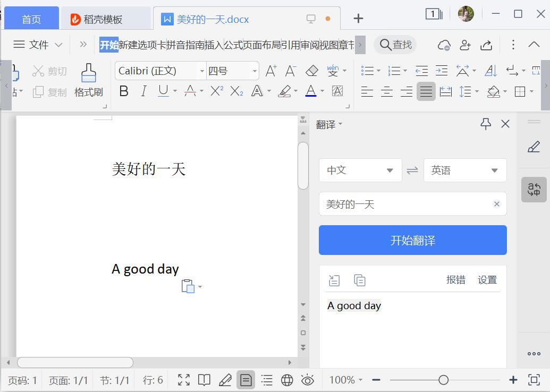
Task: Insert translation result into document icon
Action: (334, 280)
